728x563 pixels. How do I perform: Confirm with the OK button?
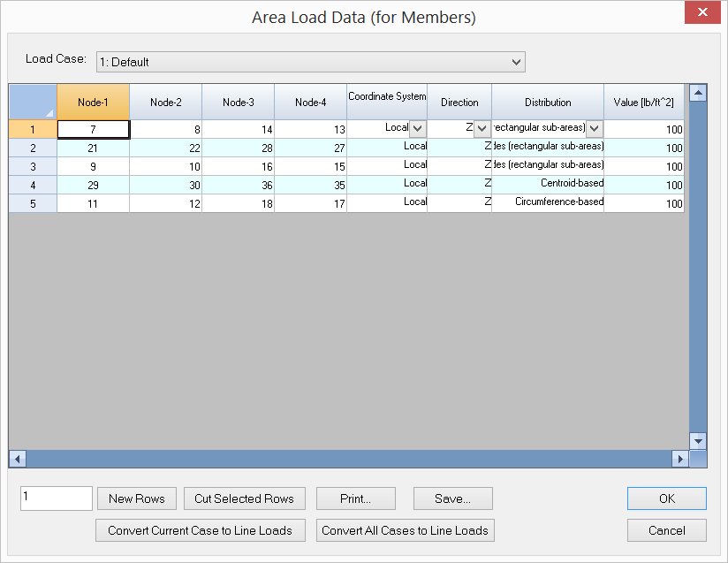(667, 498)
